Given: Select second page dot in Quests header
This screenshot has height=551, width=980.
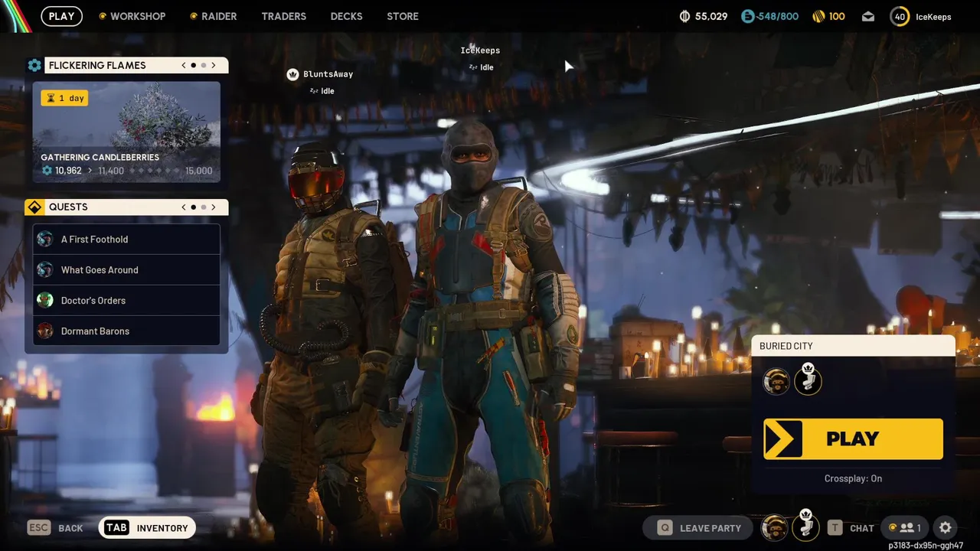Looking at the screenshot, I should pos(204,207).
